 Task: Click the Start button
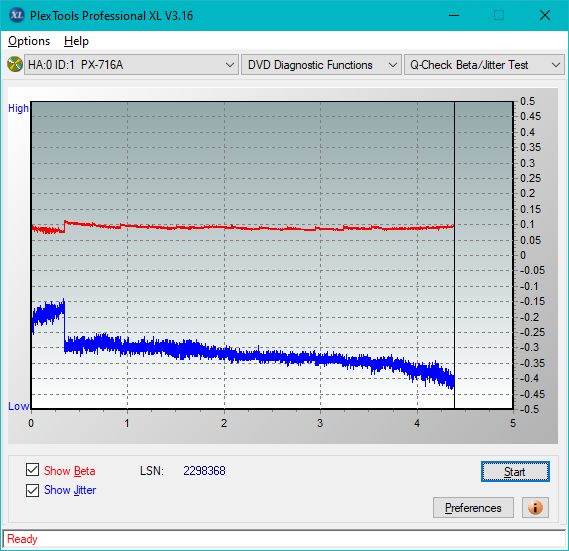[515, 472]
